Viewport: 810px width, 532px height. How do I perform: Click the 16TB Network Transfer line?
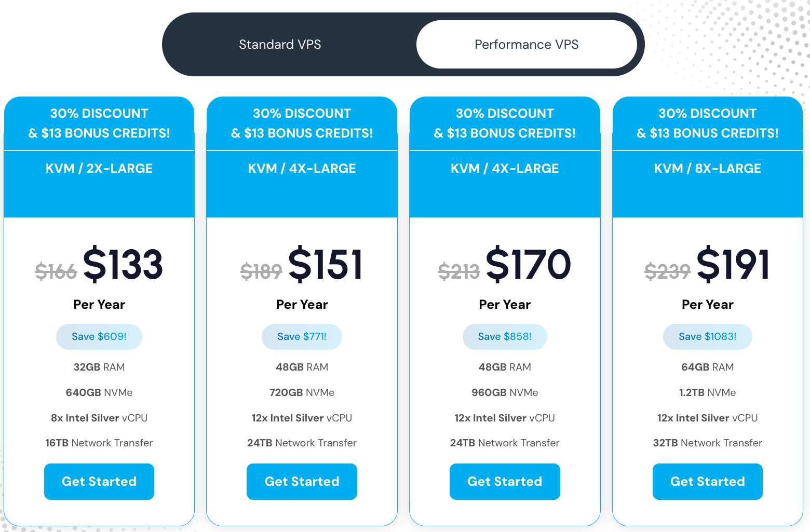99,443
